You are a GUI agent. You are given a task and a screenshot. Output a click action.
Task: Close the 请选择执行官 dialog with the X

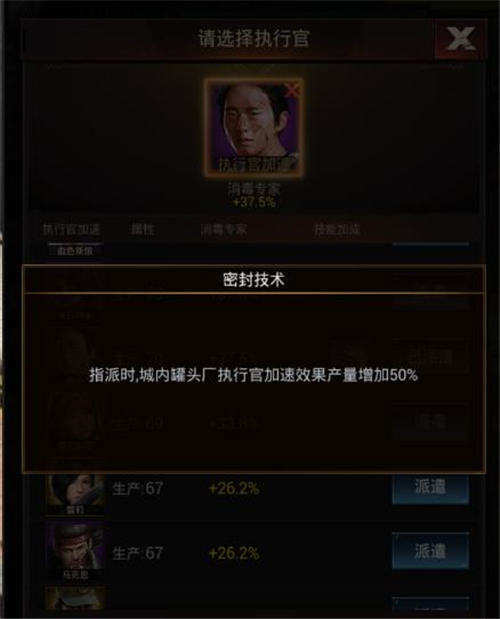point(460,39)
